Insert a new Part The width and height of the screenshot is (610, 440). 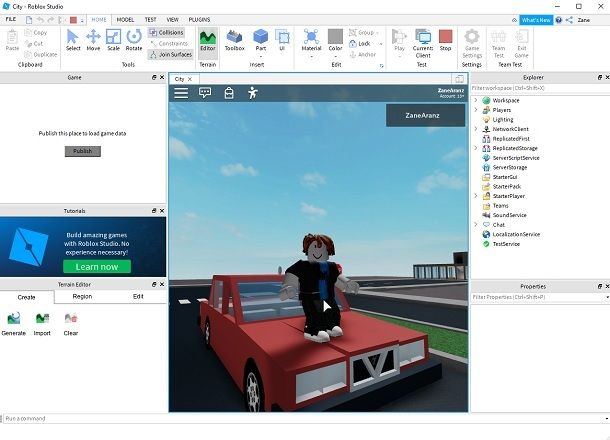[x=261, y=40]
